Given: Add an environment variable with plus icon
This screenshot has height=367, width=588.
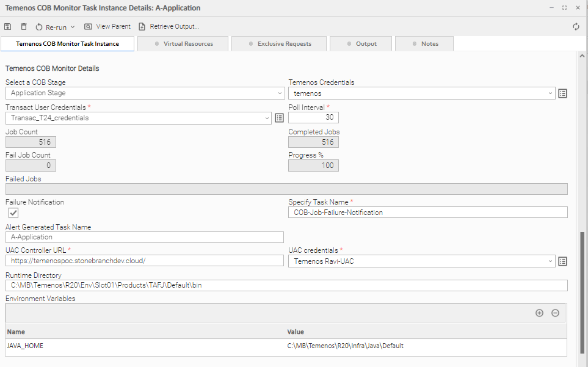Looking at the screenshot, I should tap(539, 313).
